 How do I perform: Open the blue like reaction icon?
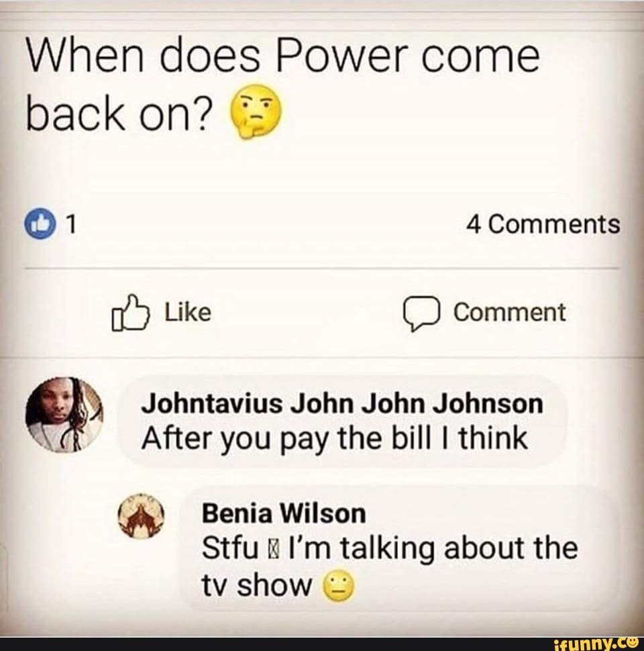[x=41, y=225]
